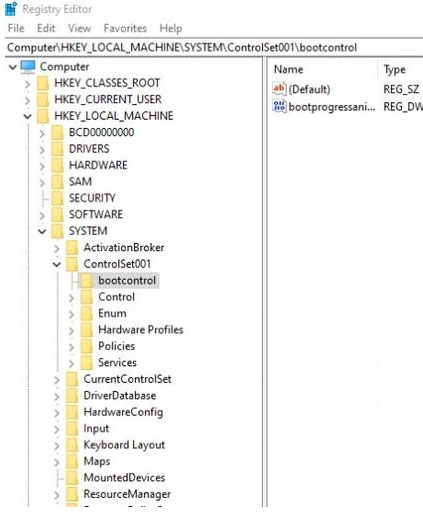Collapse the SYSTEM key
423x515 pixels.
click(x=42, y=231)
